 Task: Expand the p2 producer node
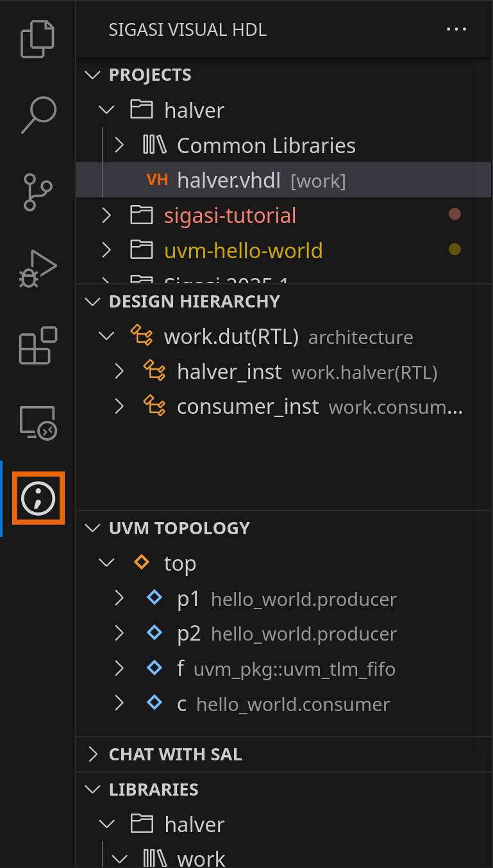tap(119, 633)
